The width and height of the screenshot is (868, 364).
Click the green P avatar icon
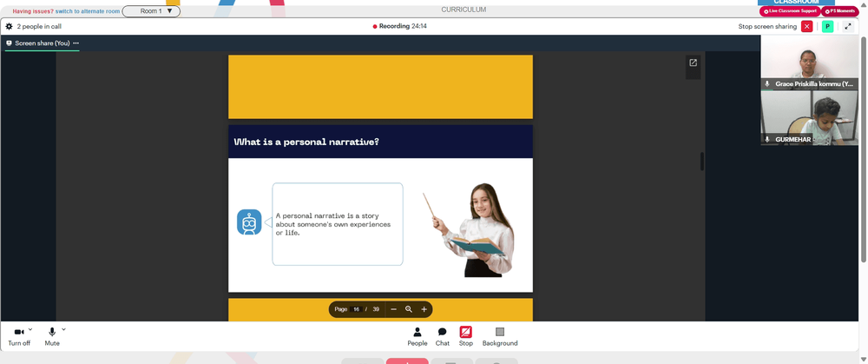pos(827,27)
